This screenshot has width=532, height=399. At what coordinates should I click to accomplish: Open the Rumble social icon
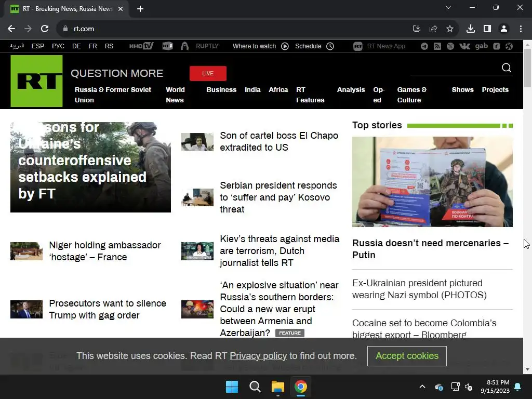pos(496,46)
